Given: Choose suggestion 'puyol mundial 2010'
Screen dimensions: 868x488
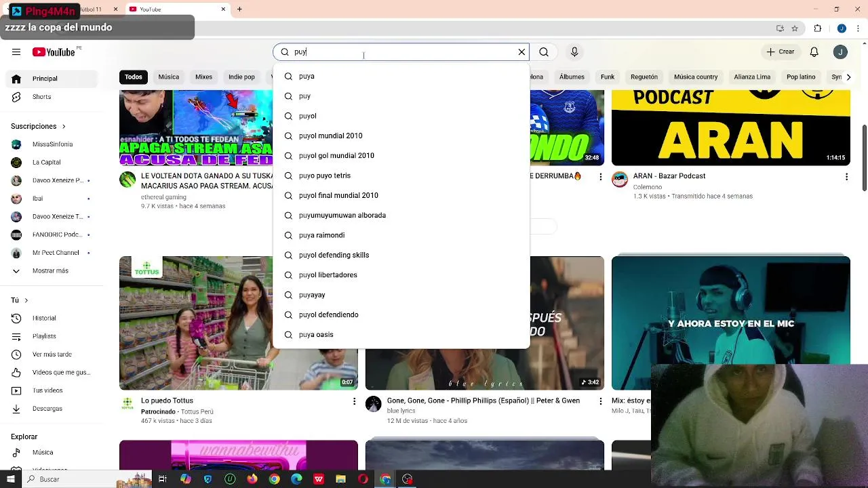Looking at the screenshot, I should tap(401, 136).
